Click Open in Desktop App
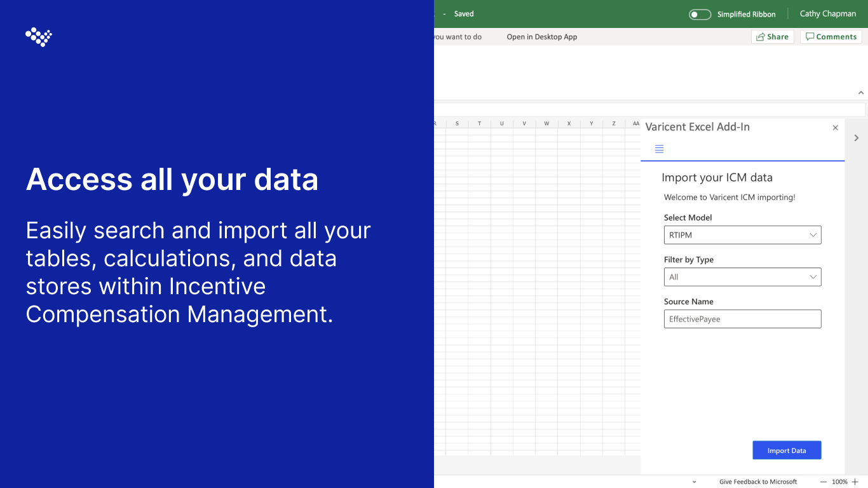Image resolution: width=868 pixels, height=488 pixels. (x=541, y=37)
